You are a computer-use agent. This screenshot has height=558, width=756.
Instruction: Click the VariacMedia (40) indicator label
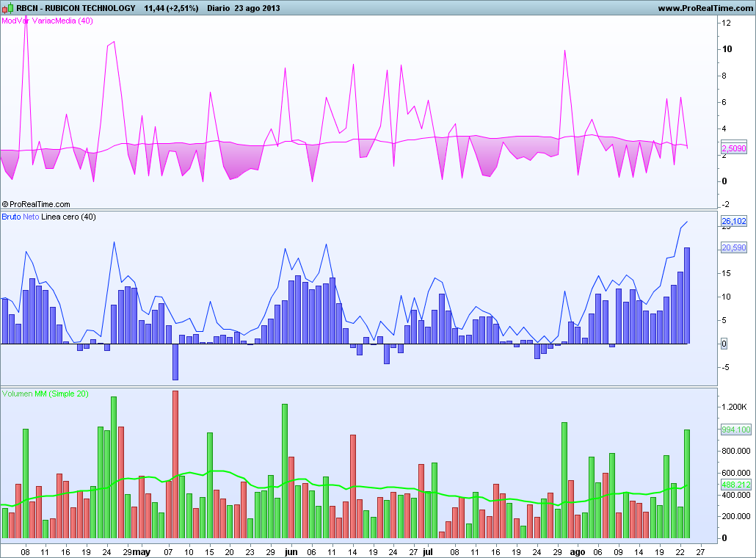click(63, 21)
